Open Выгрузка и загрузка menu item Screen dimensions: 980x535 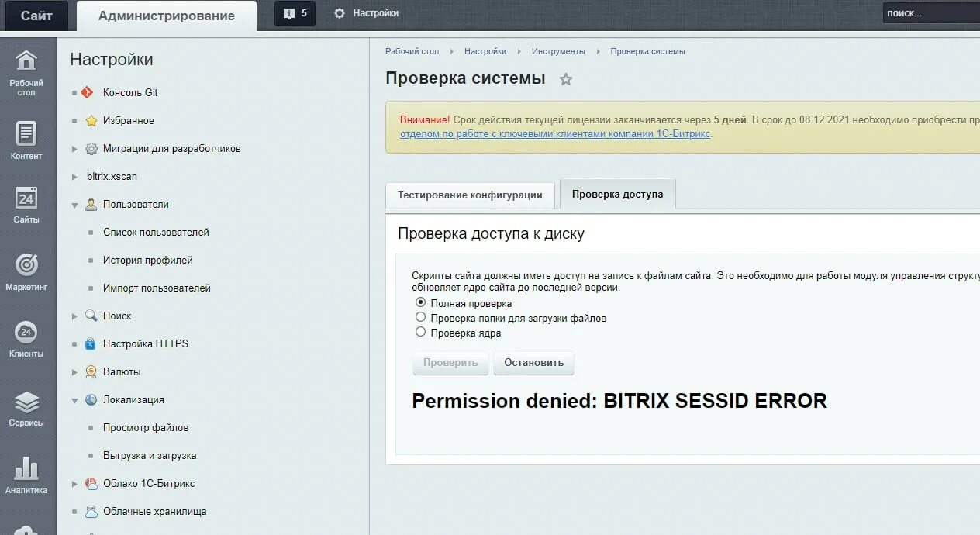pos(150,455)
